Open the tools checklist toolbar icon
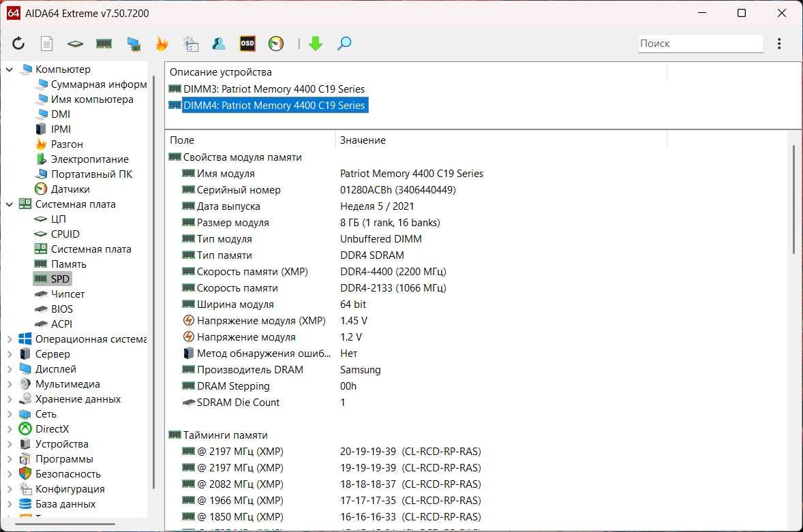This screenshot has height=532, width=803. (x=191, y=44)
